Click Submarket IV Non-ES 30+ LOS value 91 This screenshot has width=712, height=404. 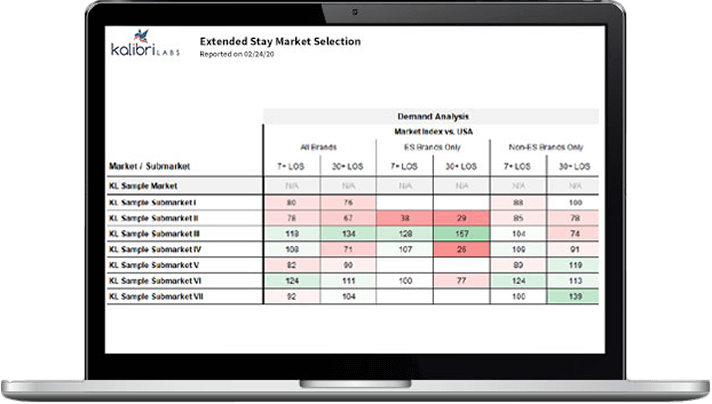575,250
